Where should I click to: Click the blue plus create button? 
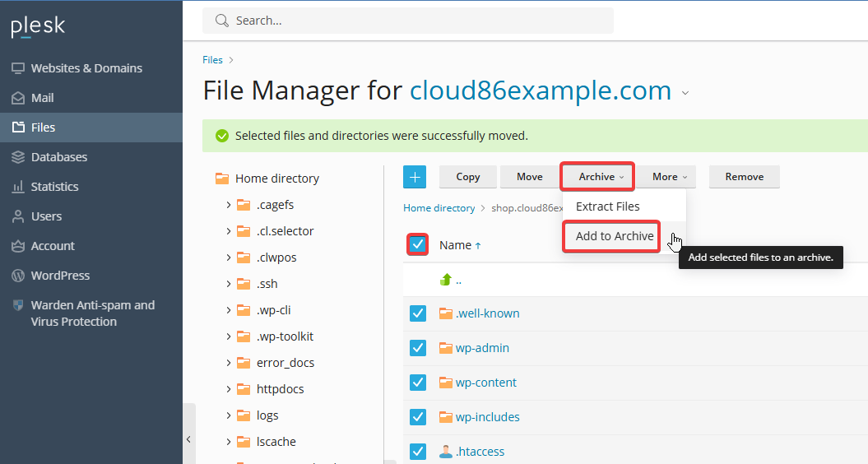(x=415, y=177)
